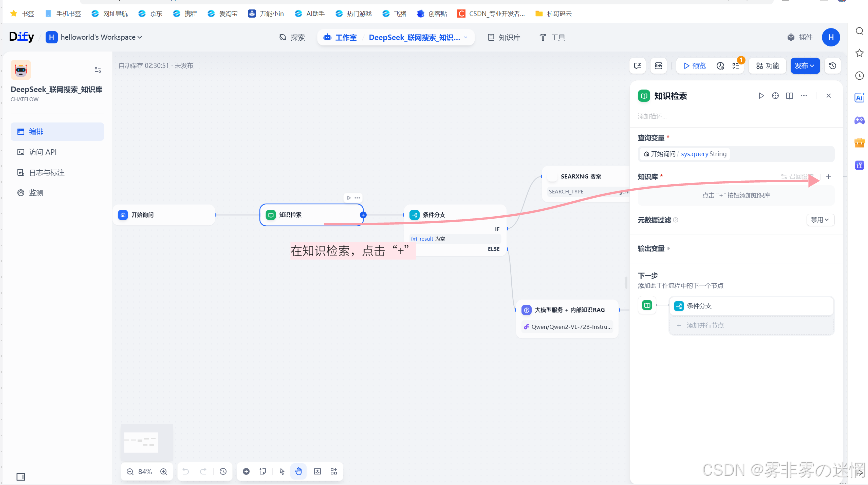The height and width of the screenshot is (485, 868).
Task: Click the 84% zoom level
Action: pos(145,472)
